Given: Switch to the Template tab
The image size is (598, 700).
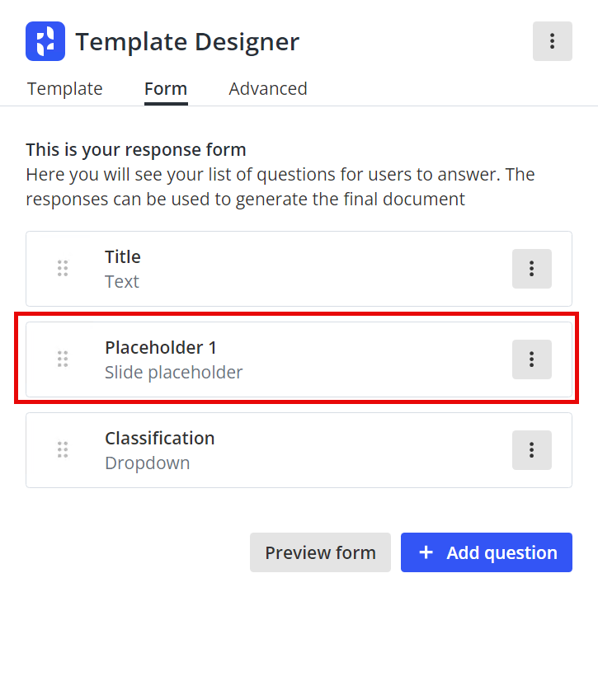Looking at the screenshot, I should [x=64, y=88].
